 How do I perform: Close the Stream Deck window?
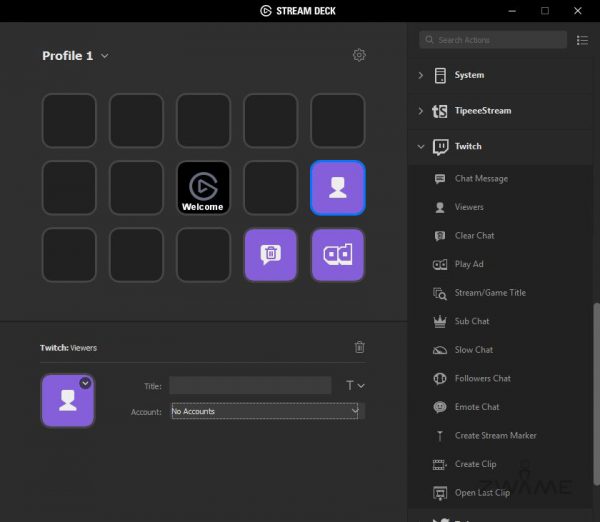point(578,11)
